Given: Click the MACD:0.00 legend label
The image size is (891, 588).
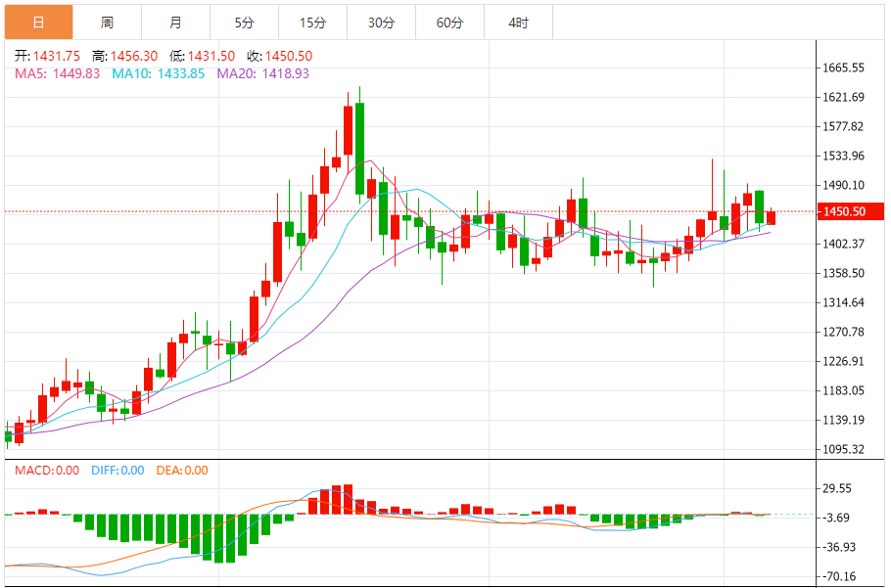Looking at the screenshot, I should [x=47, y=471].
